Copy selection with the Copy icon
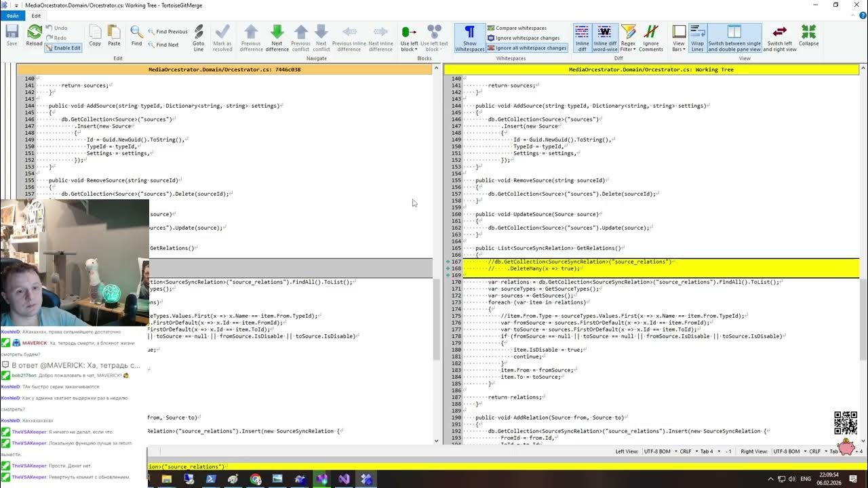The width and height of the screenshot is (868, 488). 95,35
